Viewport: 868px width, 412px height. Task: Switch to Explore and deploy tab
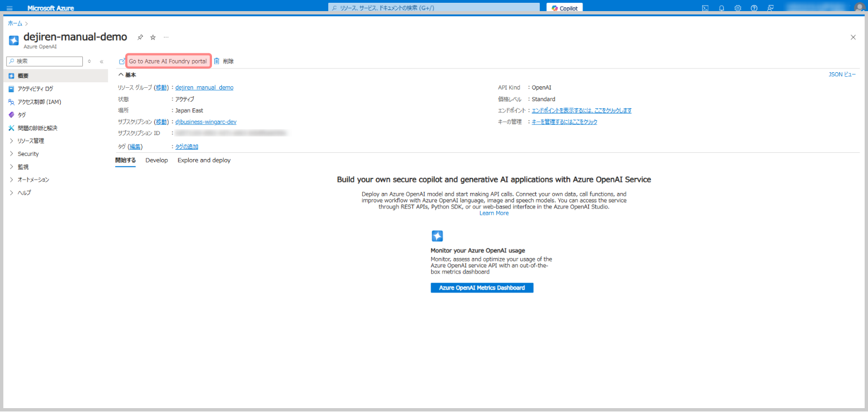[204, 160]
